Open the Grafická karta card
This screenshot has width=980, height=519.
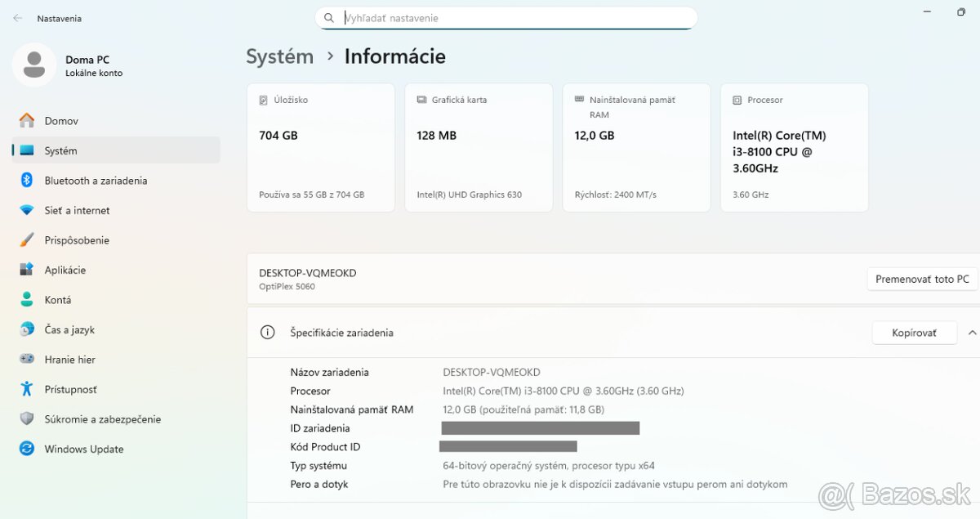479,147
